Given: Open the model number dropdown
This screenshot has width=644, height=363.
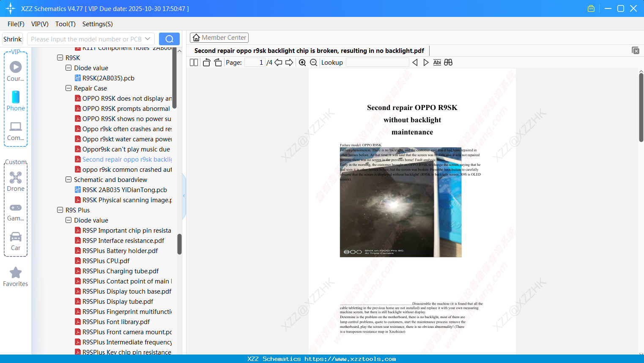Looking at the screenshot, I should click(x=148, y=39).
